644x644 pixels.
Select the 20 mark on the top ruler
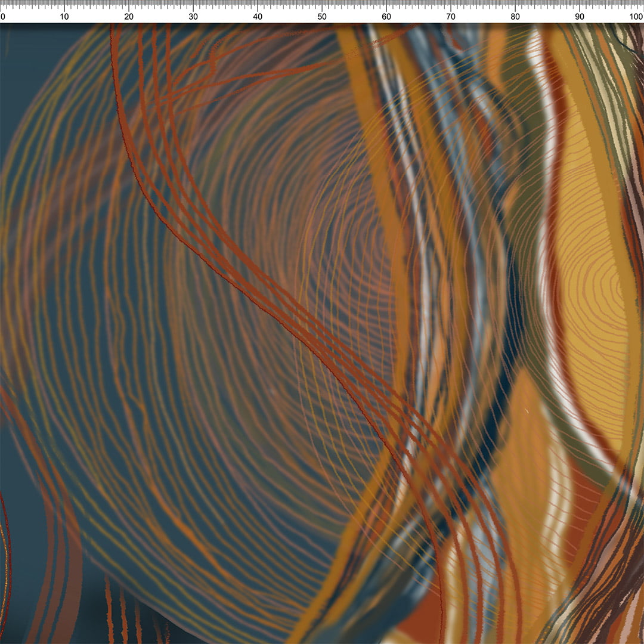(x=129, y=16)
